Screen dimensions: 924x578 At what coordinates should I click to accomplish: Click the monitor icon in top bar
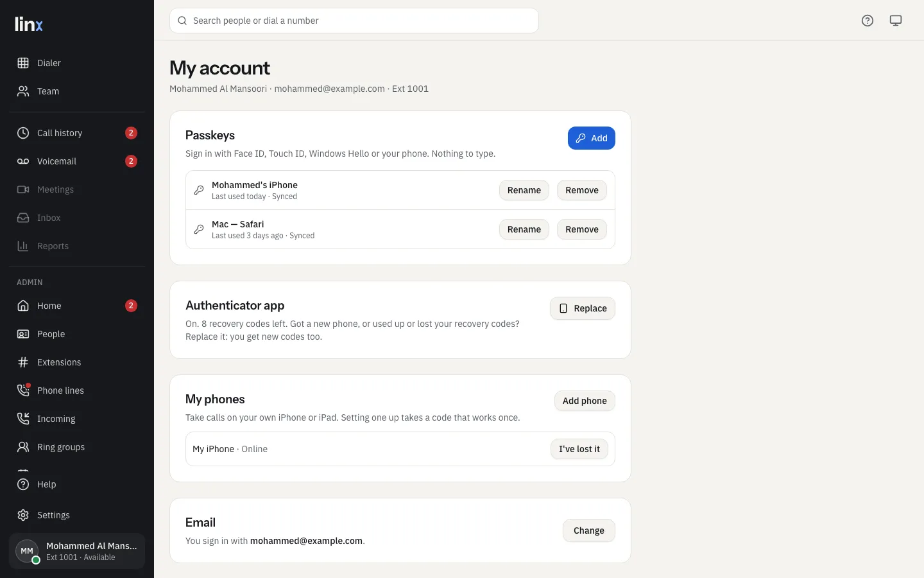coord(896,21)
